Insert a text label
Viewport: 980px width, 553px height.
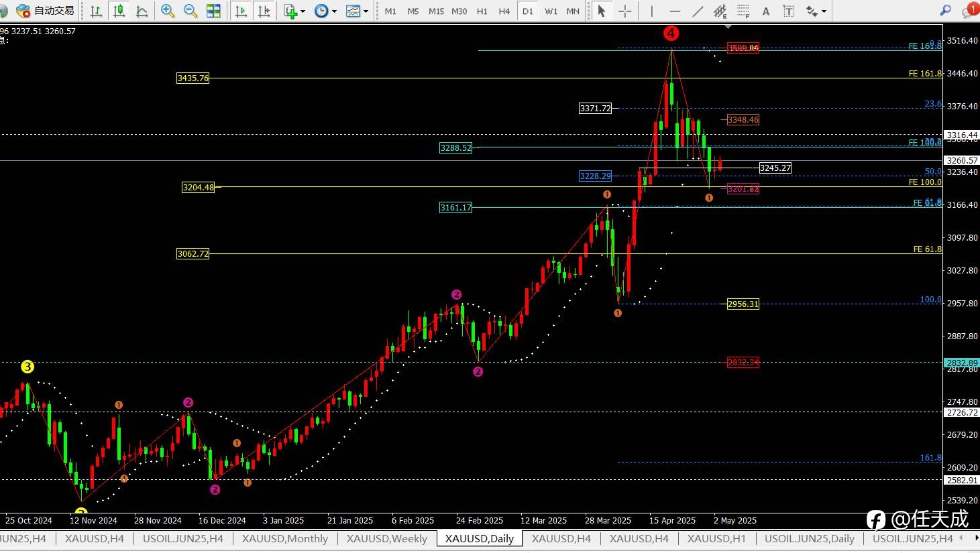click(x=789, y=11)
